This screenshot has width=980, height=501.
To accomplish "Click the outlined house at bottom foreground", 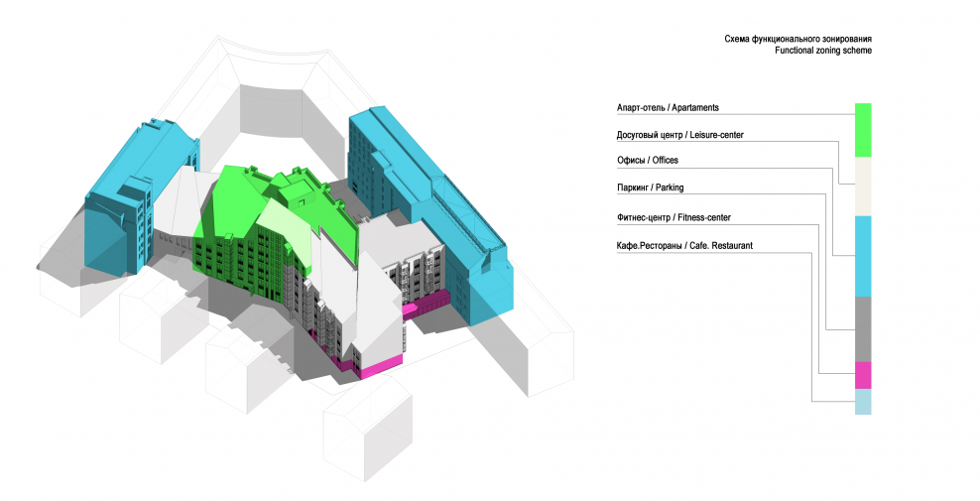I will coord(365,427).
